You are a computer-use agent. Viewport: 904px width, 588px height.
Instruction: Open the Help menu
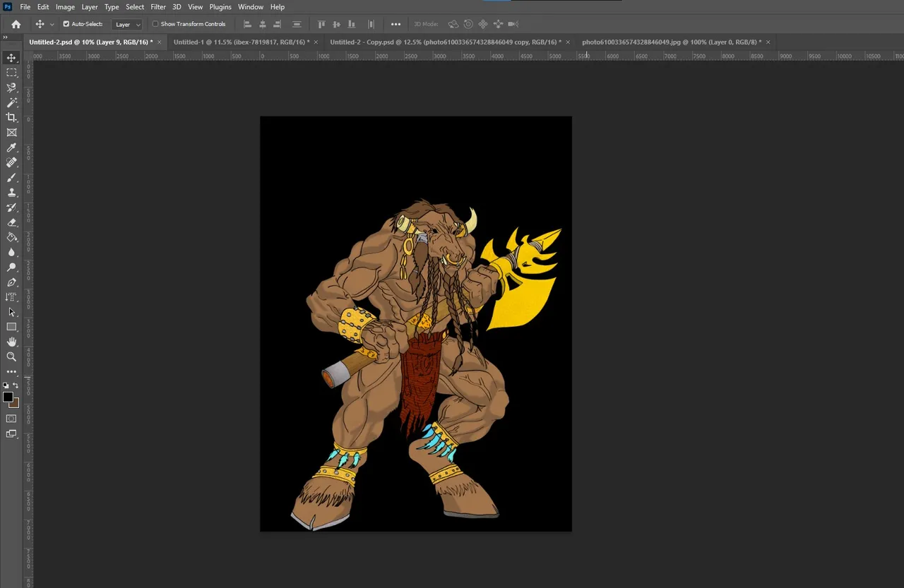coord(278,7)
